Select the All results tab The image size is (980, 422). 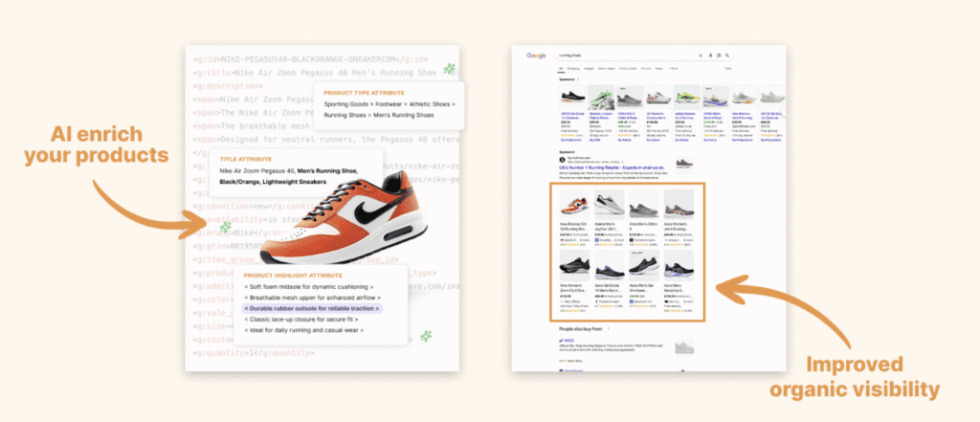point(561,68)
